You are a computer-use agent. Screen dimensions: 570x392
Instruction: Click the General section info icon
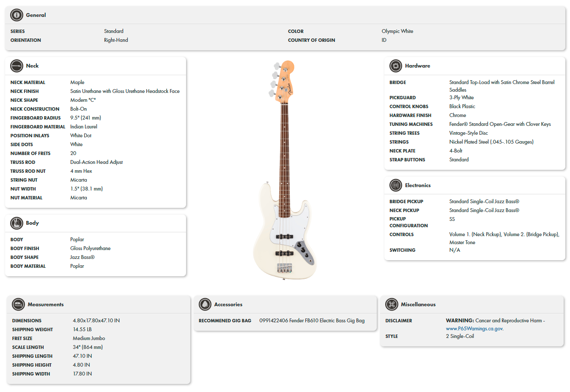(x=16, y=15)
